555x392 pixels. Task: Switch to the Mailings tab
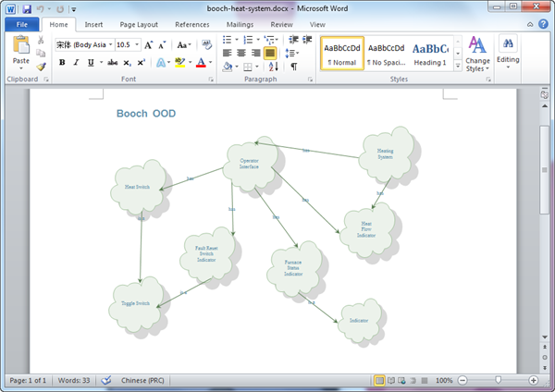click(x=240, y=24)
